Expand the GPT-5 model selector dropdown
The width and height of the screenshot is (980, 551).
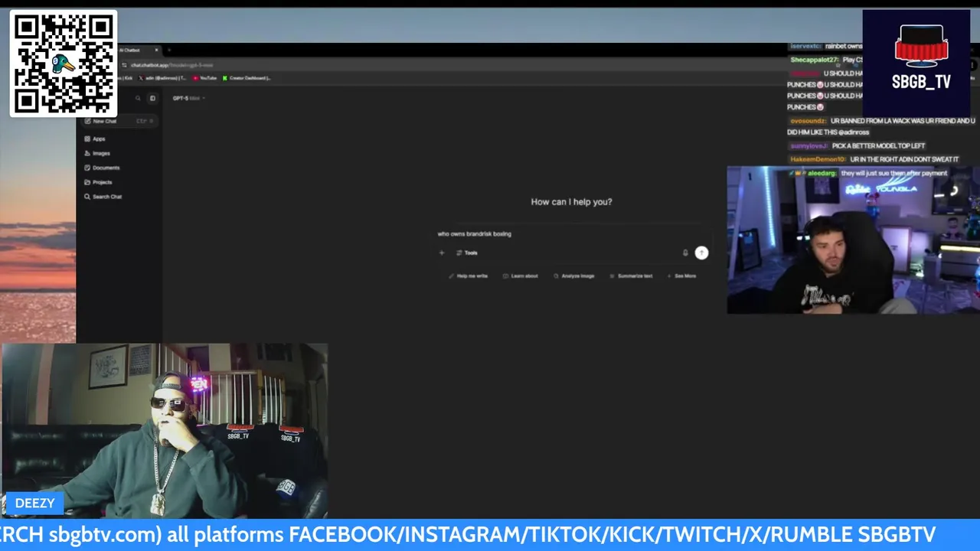[x=189, y=98]
